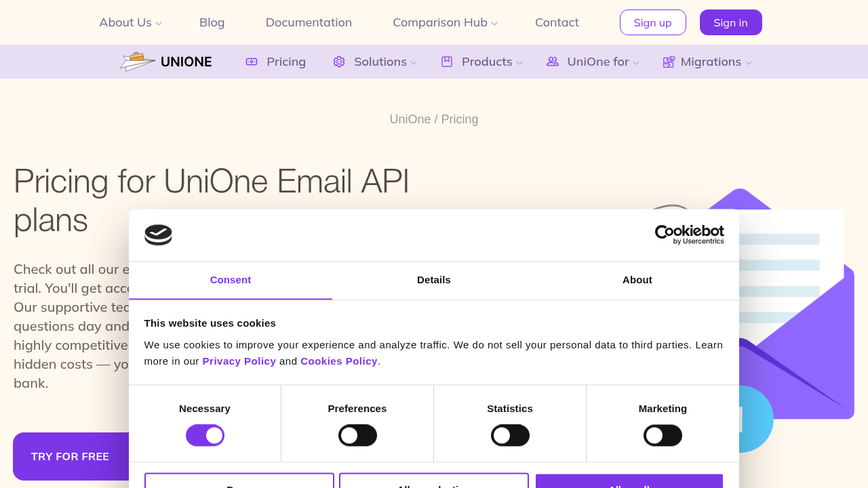Enable the Statistics cookies toggle

[510, 435]
